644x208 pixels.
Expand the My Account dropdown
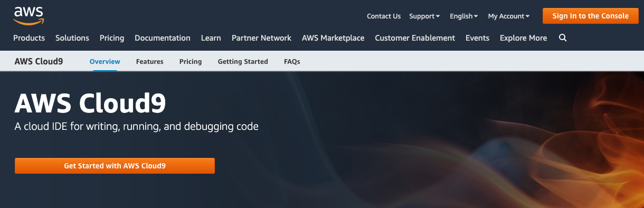click(x=509, y=16)
